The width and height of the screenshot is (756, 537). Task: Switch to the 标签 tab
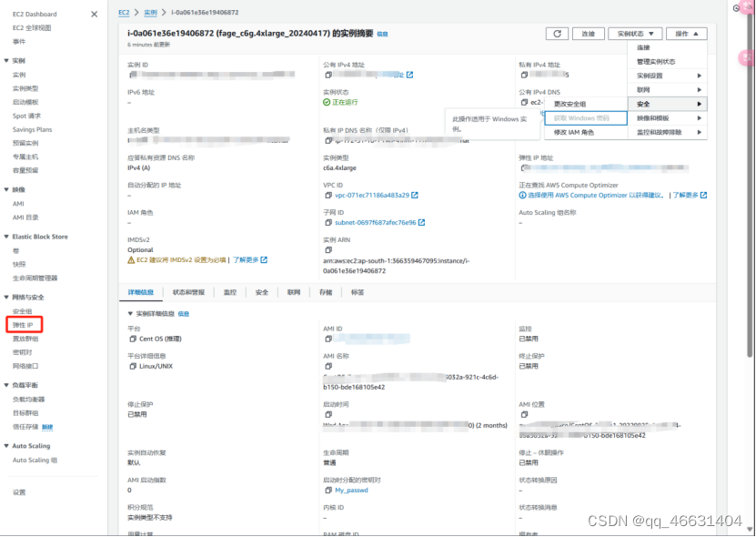pos(358,292)
